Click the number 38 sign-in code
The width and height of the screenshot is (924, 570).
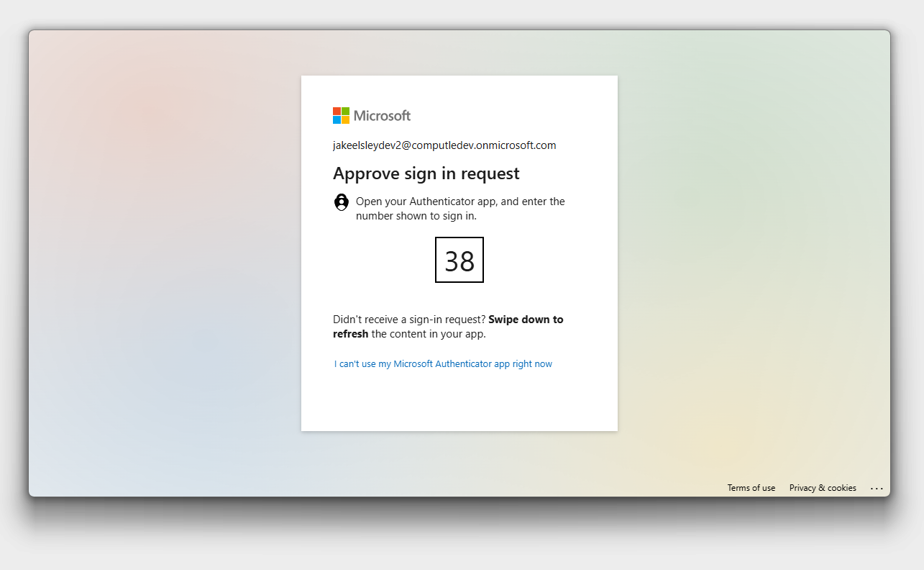459,260
